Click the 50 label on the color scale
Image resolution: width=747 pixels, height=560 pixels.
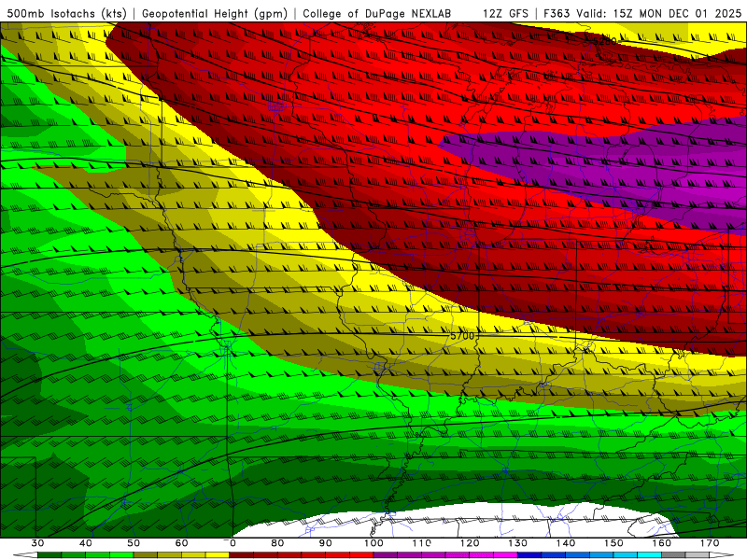click(134, 543)
